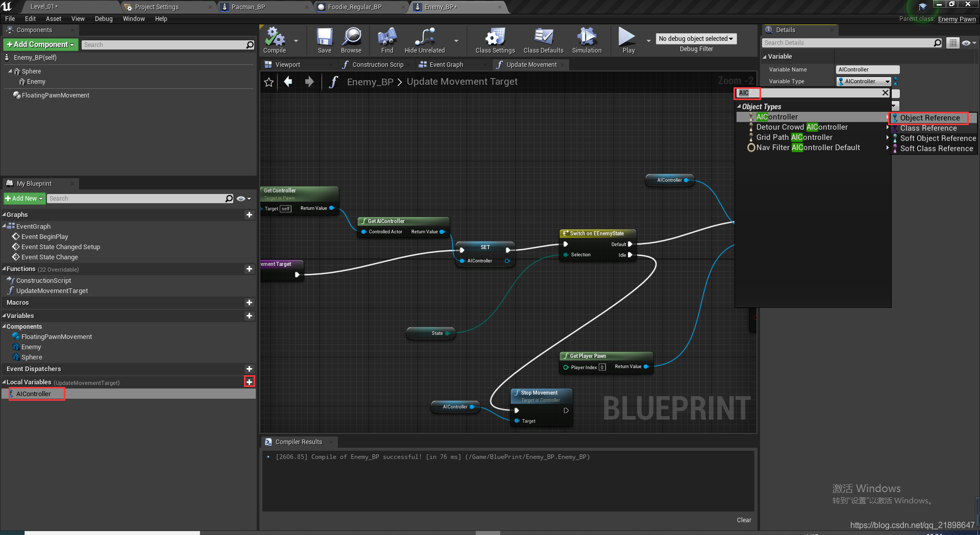
Task: Switch to the Viewport tab
Action: (288, 65)
